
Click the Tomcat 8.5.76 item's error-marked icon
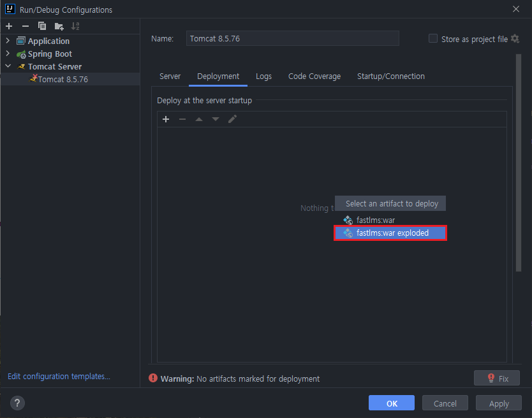[33, 78]
